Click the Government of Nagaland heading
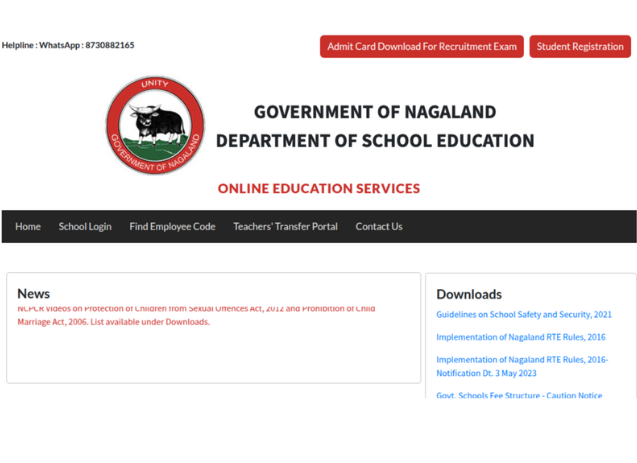Screen dimensions: 637x463 click(375, 112)
